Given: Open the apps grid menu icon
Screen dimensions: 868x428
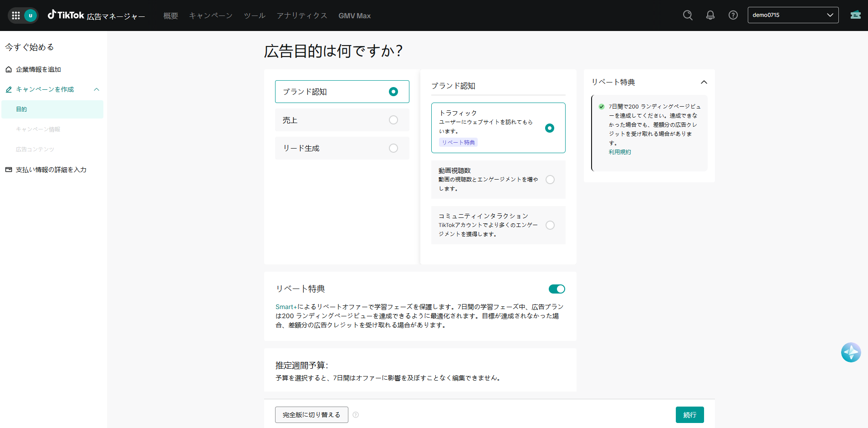Looking at the screenshot, I should point(16,15).
